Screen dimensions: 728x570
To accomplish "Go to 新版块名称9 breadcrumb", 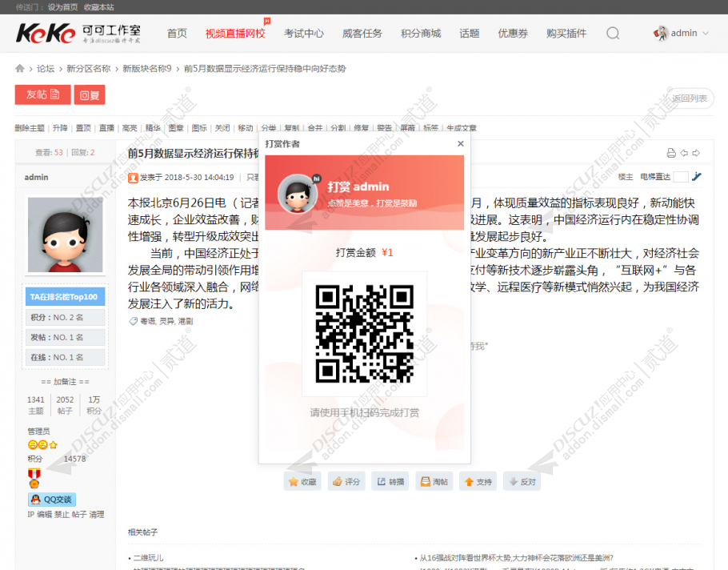I will [x=147, y=69].
